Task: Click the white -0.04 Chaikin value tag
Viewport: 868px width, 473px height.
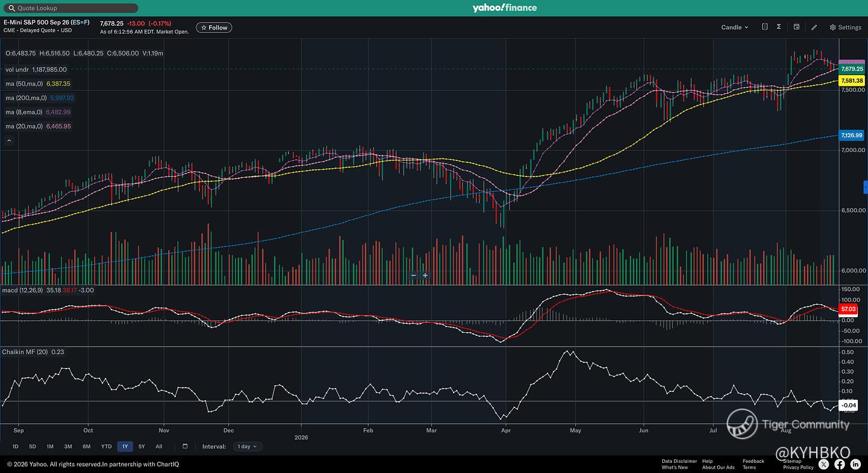Action: 848,405
